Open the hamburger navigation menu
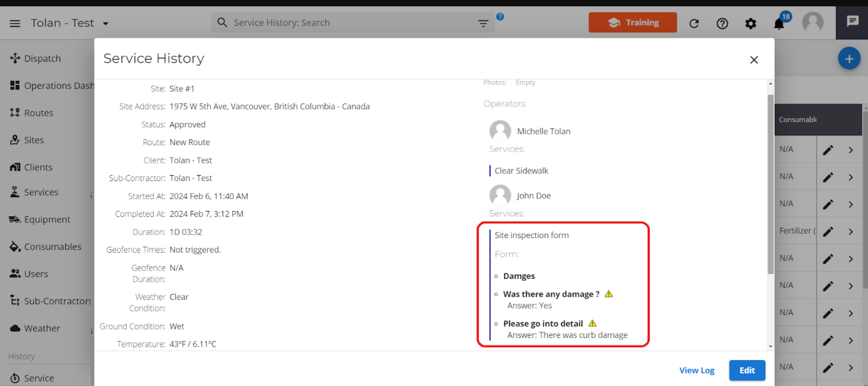This screenshot has height=386, width=868. point(15,23)
